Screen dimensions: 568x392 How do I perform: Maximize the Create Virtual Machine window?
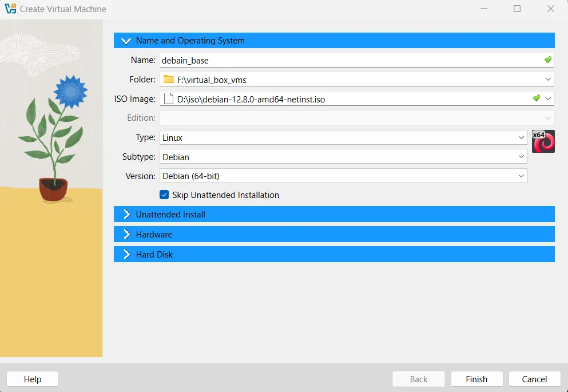pyautogui.click(x=517, y=9)
